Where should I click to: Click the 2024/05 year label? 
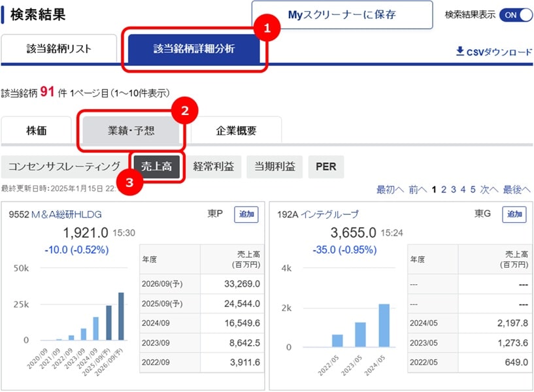(x=424, y=323)
